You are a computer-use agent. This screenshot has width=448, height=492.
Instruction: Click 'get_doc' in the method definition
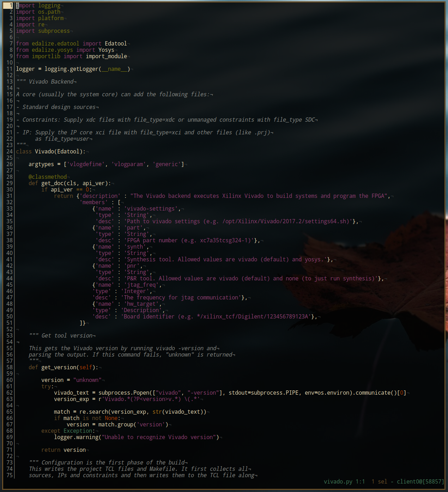pos(52,183)
